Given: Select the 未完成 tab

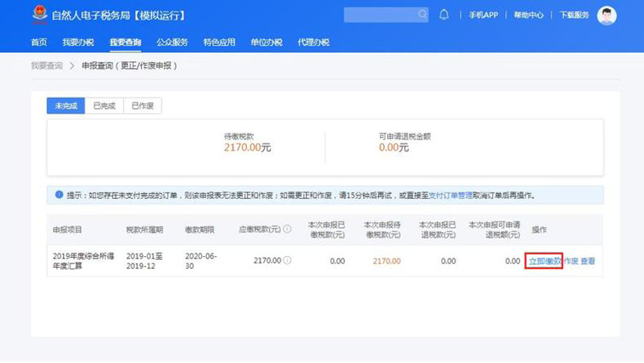Looking at the screenshot, I should pyautogui.click(x=66, y=106).
